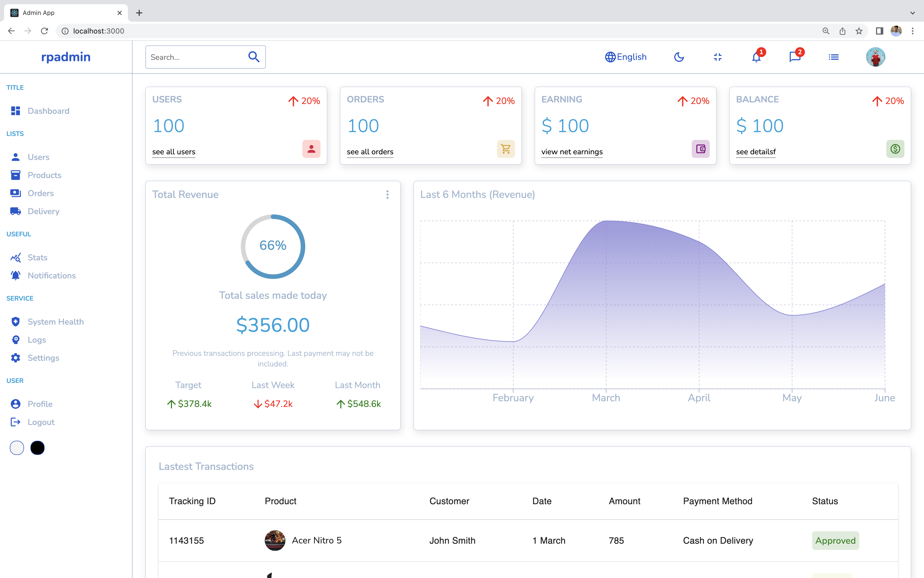Click the Profile person icon

(x=15, y=404)
